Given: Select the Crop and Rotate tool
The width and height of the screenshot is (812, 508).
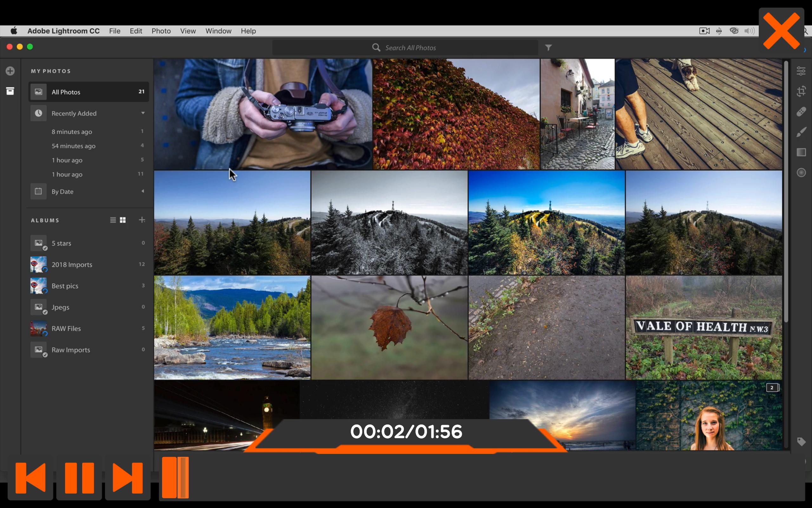Looking at the screenshot, I should (x=801, y=91).
